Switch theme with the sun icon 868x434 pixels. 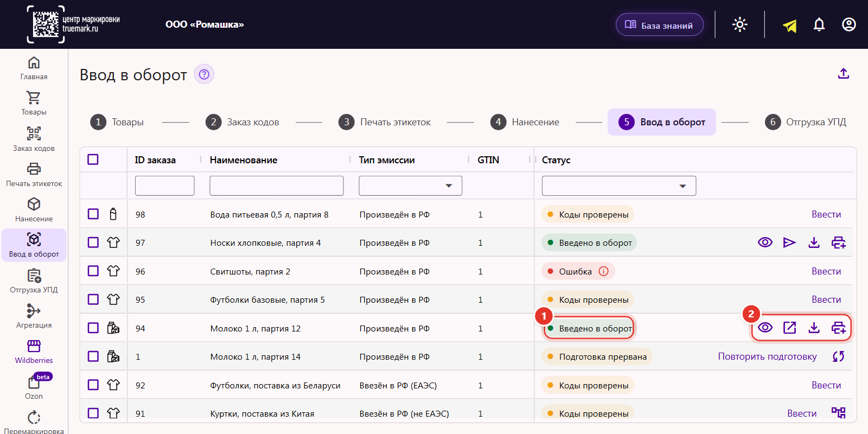[740, 24]
